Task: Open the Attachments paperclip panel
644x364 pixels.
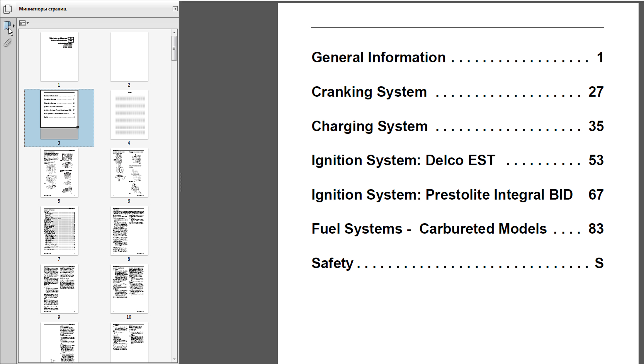Action: pyautogui.click(x=7, y=43)
